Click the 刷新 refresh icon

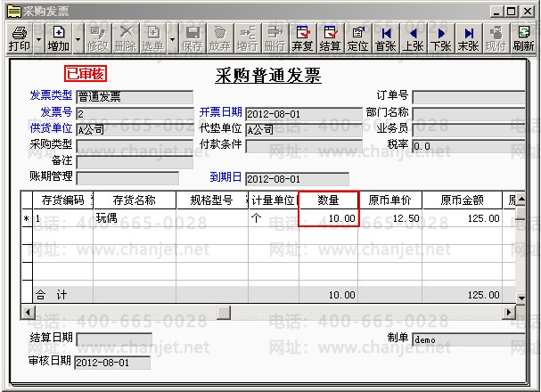point(523,38)
